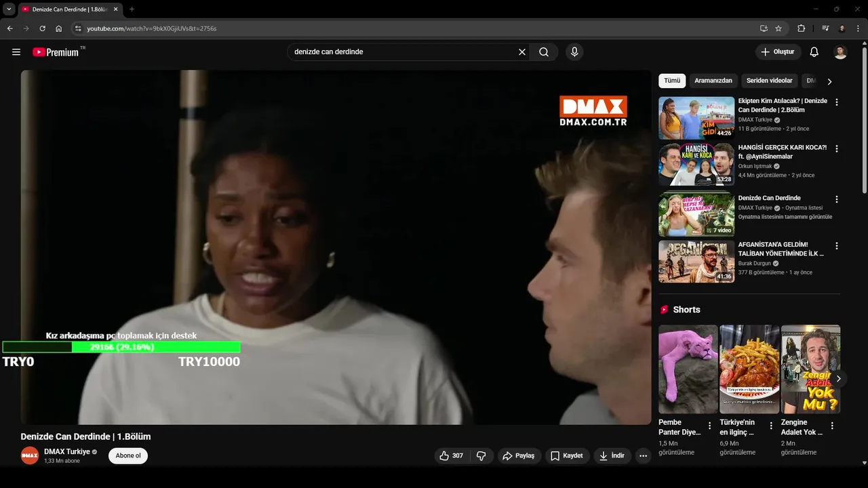868x488 pixels.
Task: Click the browser back arrow
Action: [9, 28]
